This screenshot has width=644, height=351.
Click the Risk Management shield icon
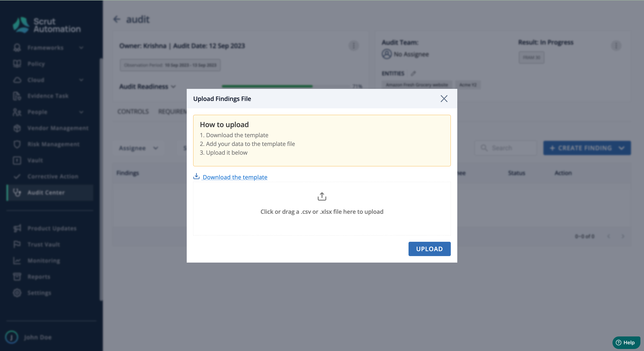tap(17, 144)
